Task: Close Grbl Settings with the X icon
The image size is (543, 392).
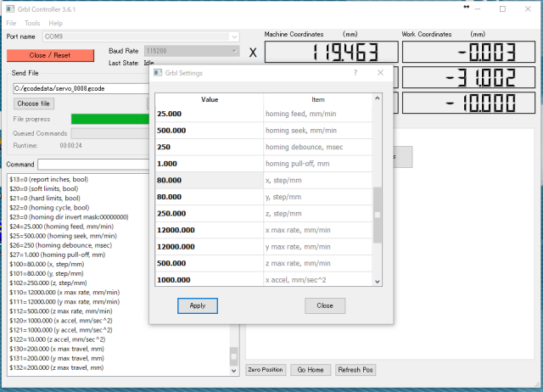Action: (x=380, y=73)
